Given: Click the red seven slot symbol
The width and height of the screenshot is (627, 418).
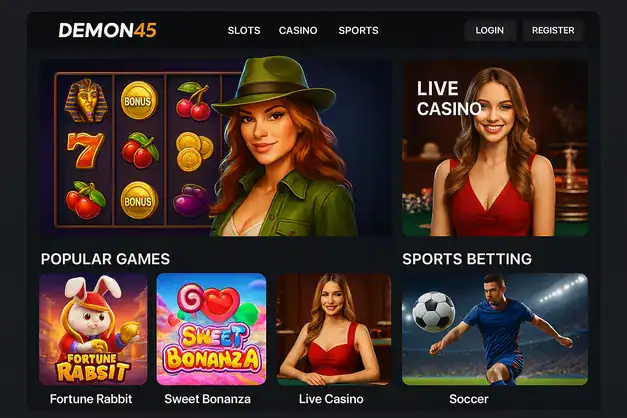Looking at the screenshot, I should click(x=86, y=150).
